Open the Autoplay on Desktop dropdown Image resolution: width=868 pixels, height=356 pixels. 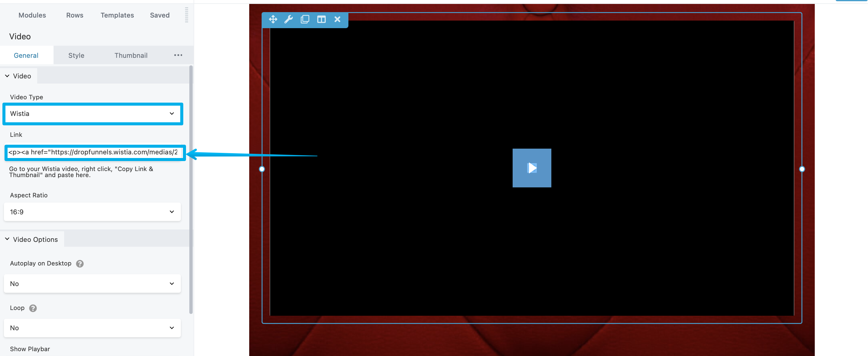(92, 284)
